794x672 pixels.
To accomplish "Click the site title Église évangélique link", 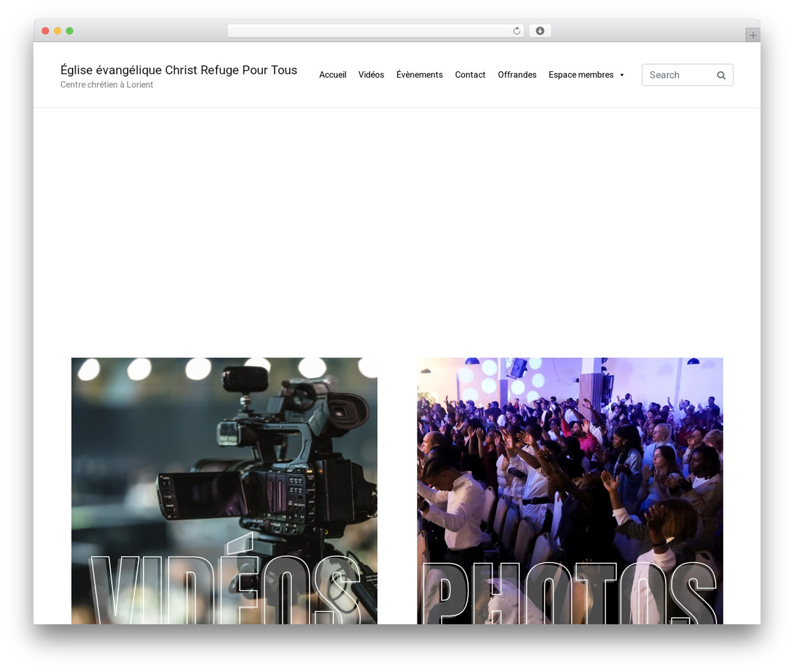I will tap(179, 70).
